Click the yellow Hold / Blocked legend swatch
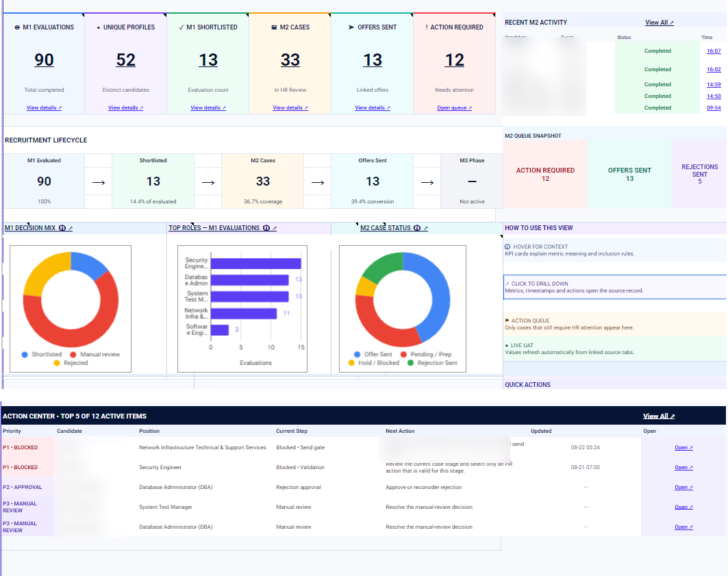 pos(351,363)
